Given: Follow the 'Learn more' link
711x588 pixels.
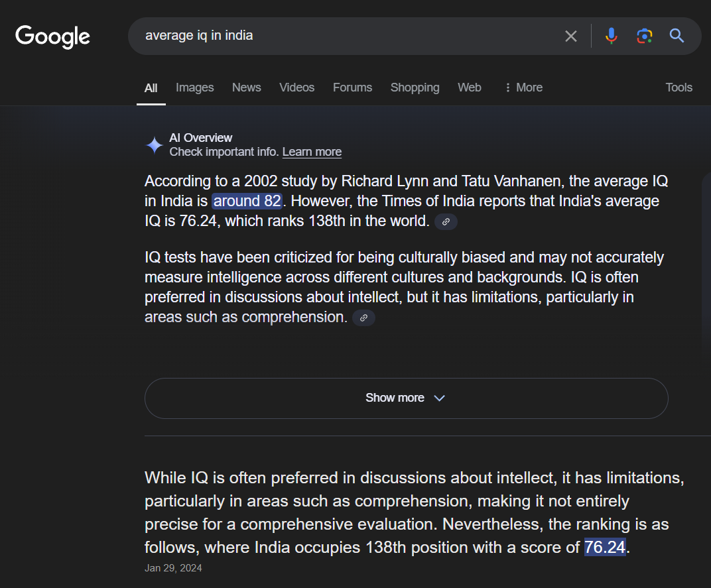Looking at the screenshot, I should [312, 152].
